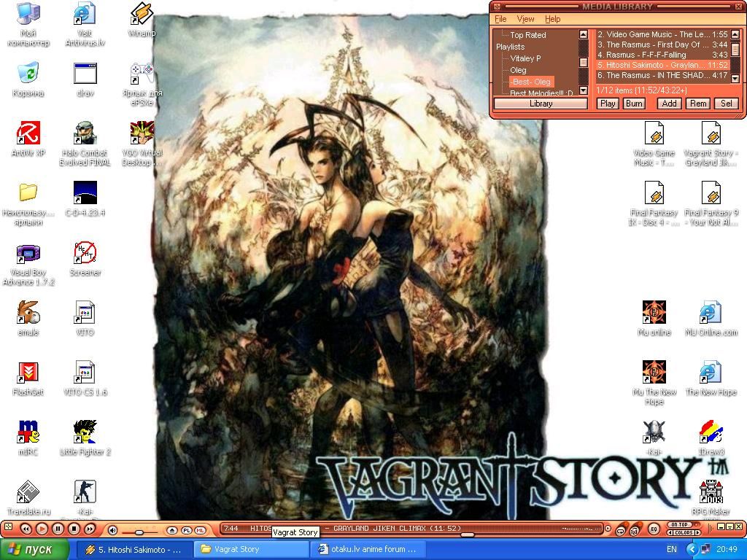This screenshot has height=560, width=747.
Task: Mute audio using Winamp's speaker icon
Action: point(112,530)
